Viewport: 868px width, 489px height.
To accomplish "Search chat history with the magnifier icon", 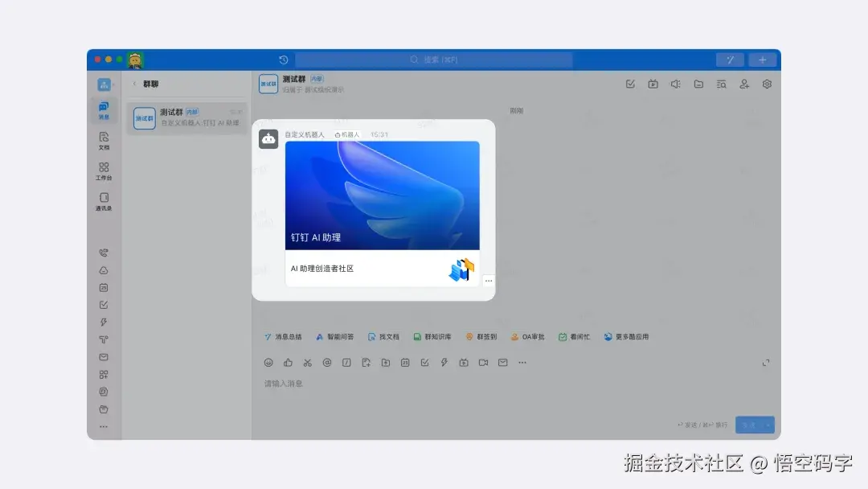I will point(721,83).
